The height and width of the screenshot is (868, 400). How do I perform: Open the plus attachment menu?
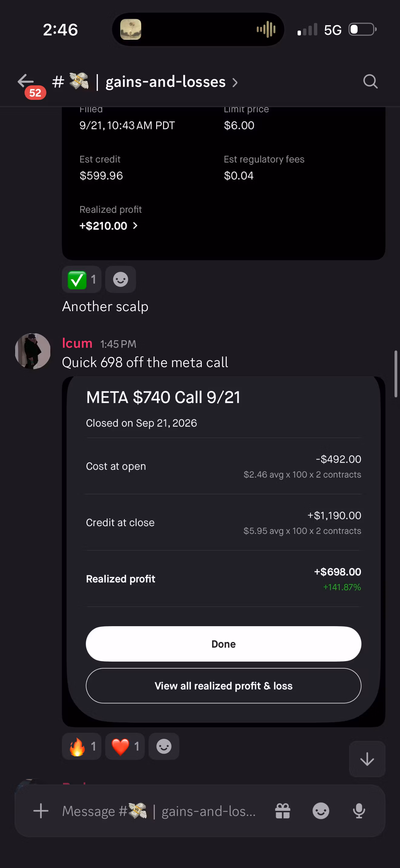[41, 811]
